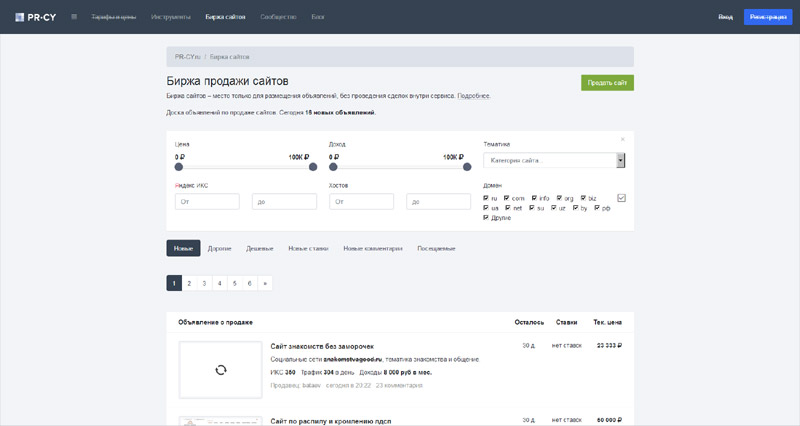Toggle the net domain checkbox
Screen dimensions: 800x426
[508, 208]
